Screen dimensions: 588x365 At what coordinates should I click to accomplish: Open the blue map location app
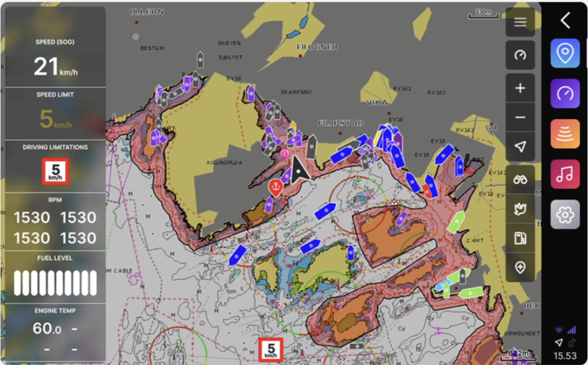[565, 53]
